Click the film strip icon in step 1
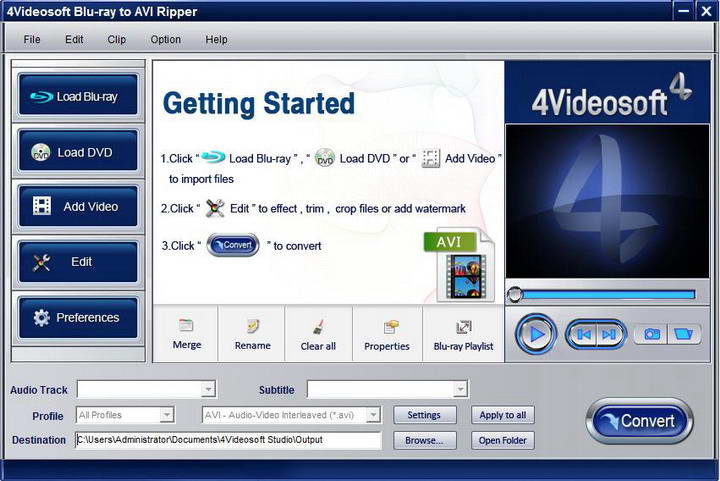 click(x=430, y=158)
